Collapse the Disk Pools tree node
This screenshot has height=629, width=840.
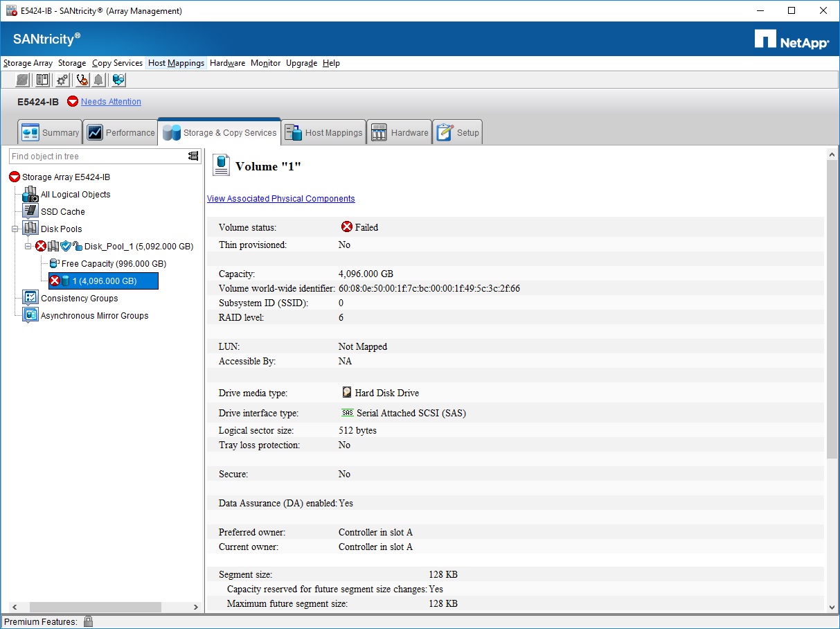[x=15, y=229]
